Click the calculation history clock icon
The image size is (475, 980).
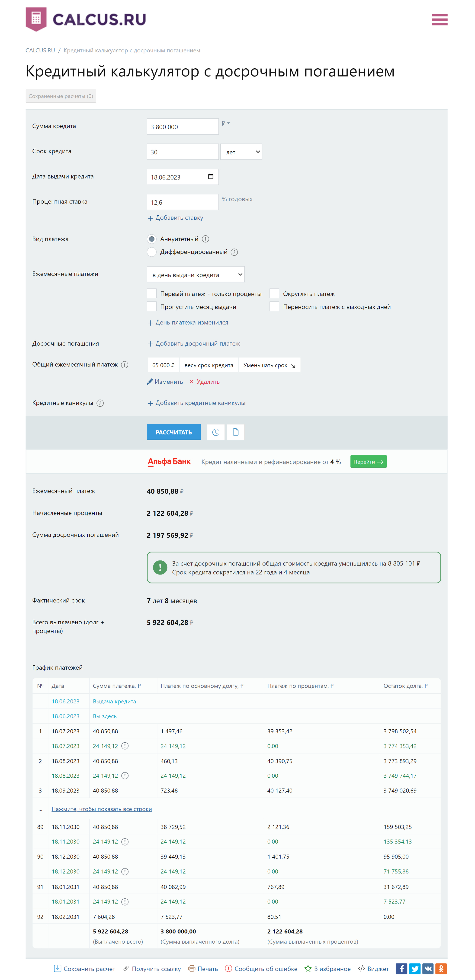click(215, 432)
